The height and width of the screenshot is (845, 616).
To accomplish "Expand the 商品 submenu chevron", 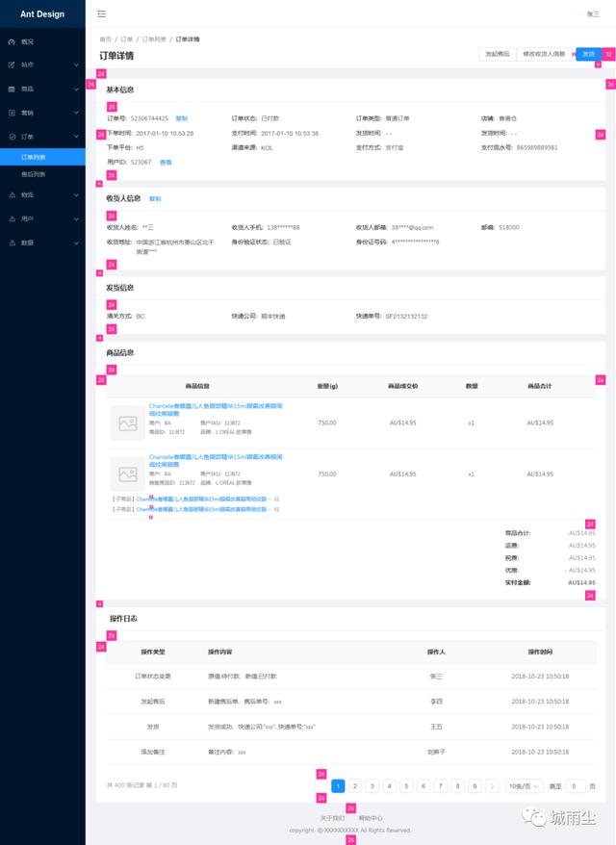I will (76, 89).
